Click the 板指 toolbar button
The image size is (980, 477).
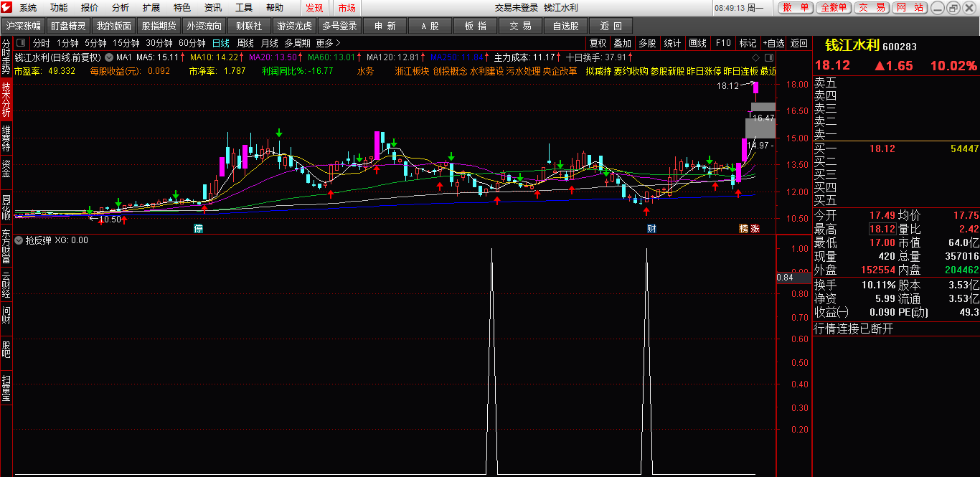click(476, 26)
